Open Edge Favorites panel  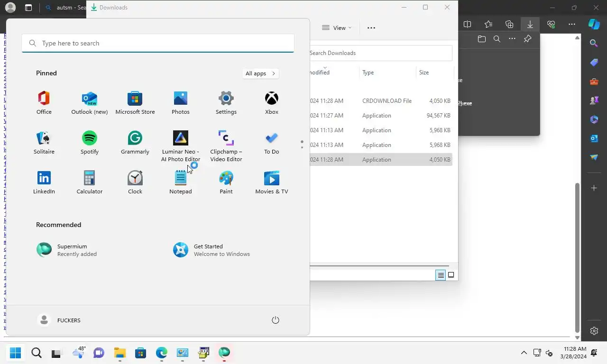[x=488, y=24]
